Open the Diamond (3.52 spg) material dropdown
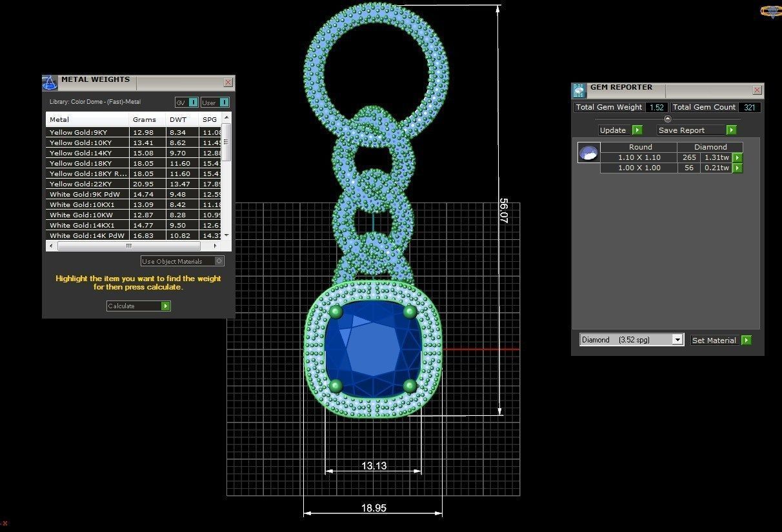Viewport: 782px width, 532px height. point(631,340)
